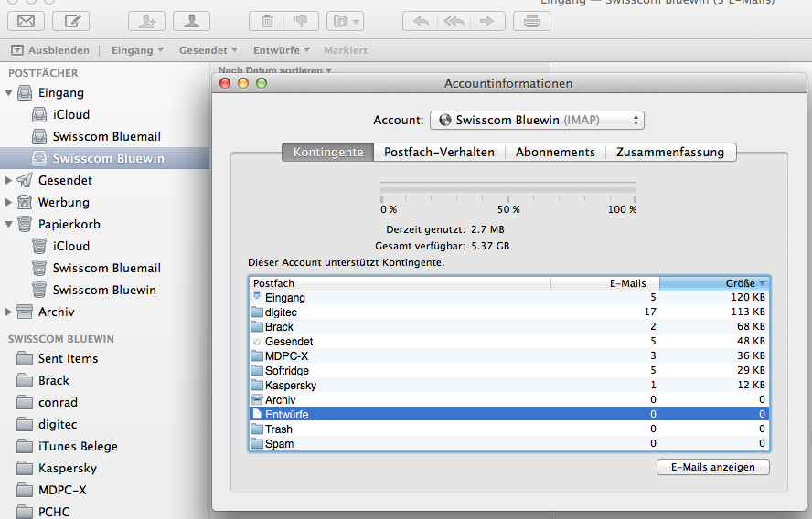812x519 pixels.
Task: Click the Get Mail envelope toolbar icon
Action: coord(26,21)
